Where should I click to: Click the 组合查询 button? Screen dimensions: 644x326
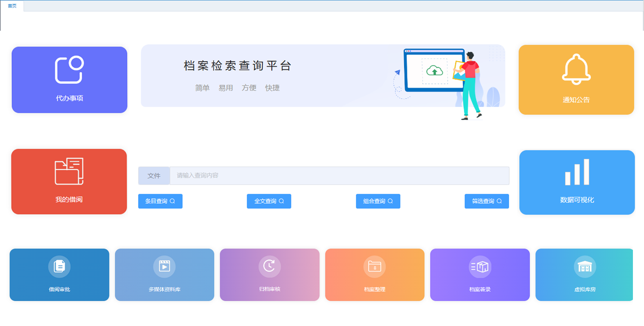(x=378, y=201)
